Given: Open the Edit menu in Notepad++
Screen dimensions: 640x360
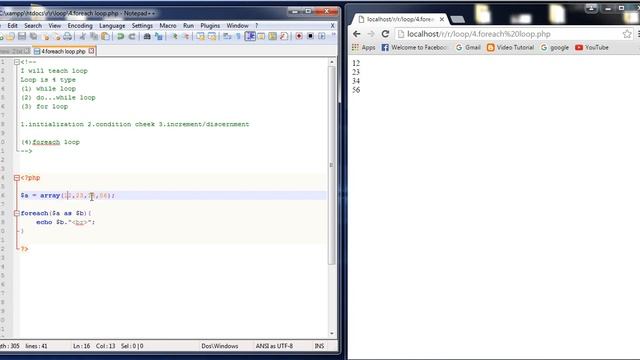Looking at the screenshot, I should click(12, 25).
